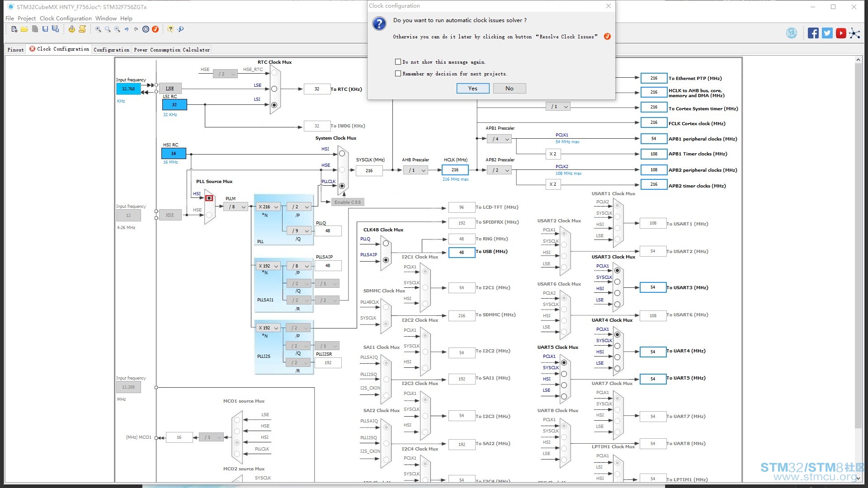Open the Facebook link icon
Screen dimensions: 868x488
pyautogui.click(x=813, y=33)
